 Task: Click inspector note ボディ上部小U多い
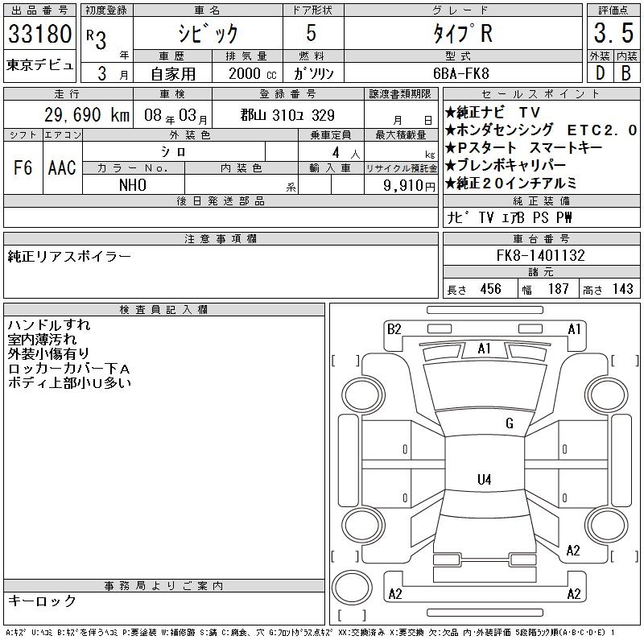click(x=69, y=383)
